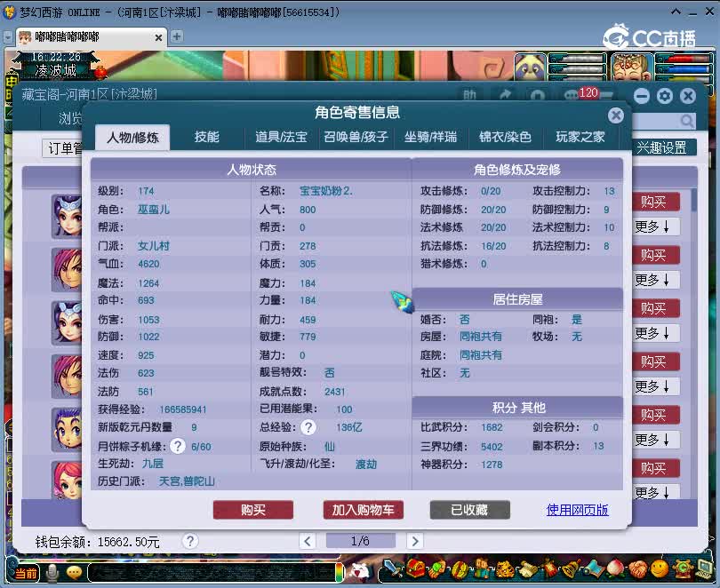Click the green gem give icon

pos(437,568)
